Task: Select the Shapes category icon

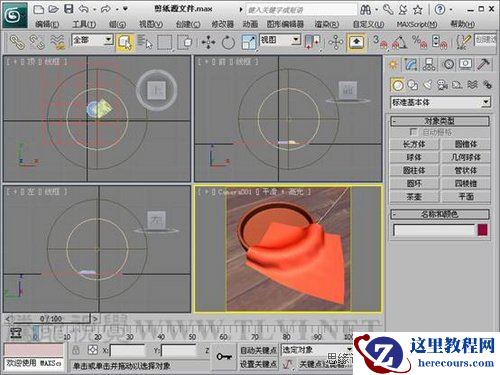Action: pos(413,85)
